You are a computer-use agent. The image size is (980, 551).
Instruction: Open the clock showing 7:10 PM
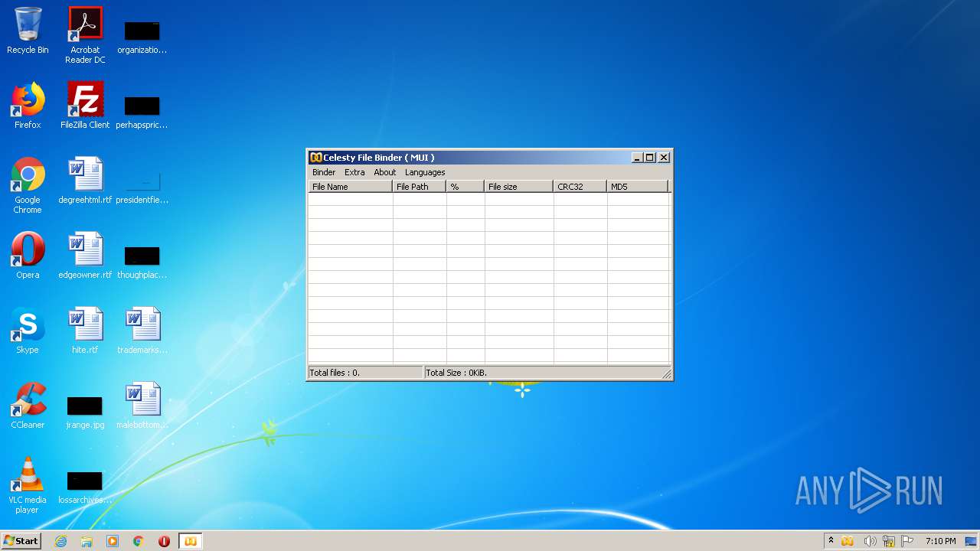click(940, 541)
